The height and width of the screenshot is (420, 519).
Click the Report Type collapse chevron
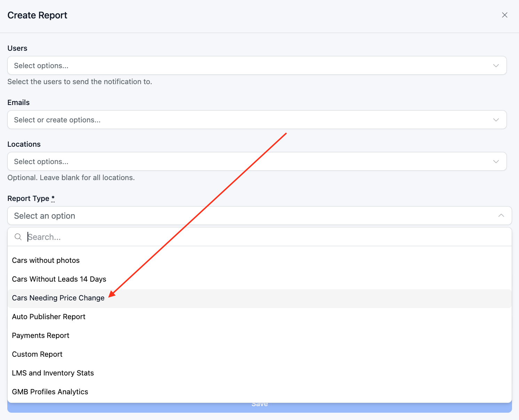(501, 216)
